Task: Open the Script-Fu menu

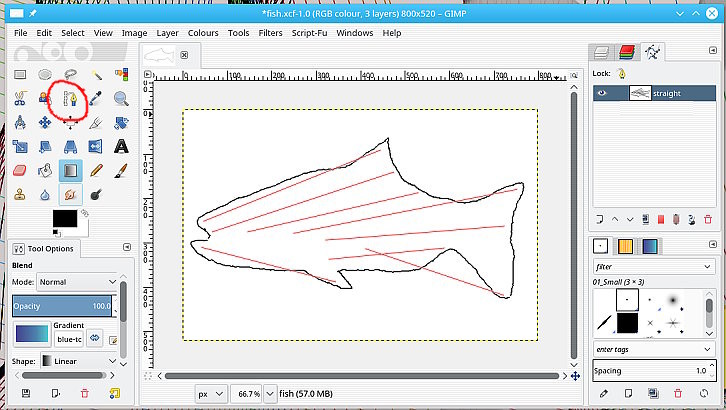Action: tap(309, 33)
